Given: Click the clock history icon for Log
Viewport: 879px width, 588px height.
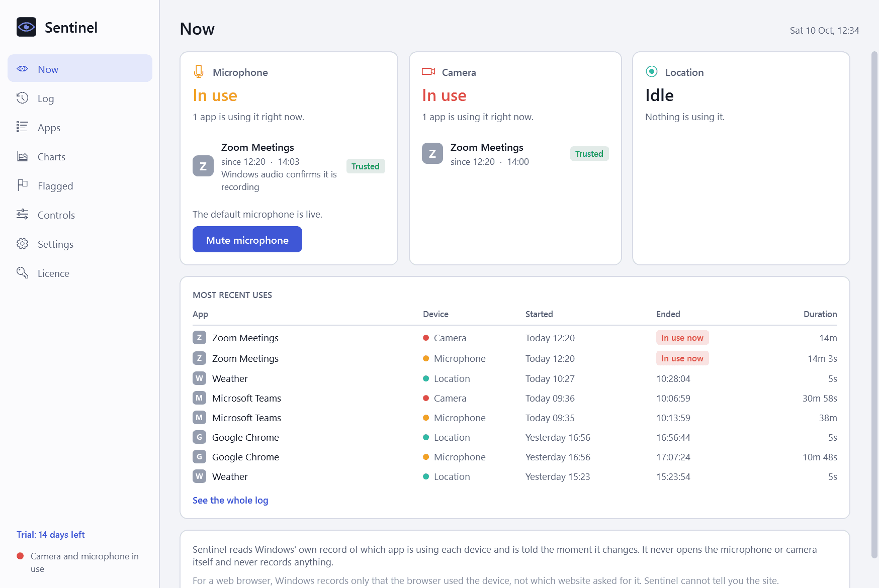Looking at the screenshot, I should [x=23, y=98].
